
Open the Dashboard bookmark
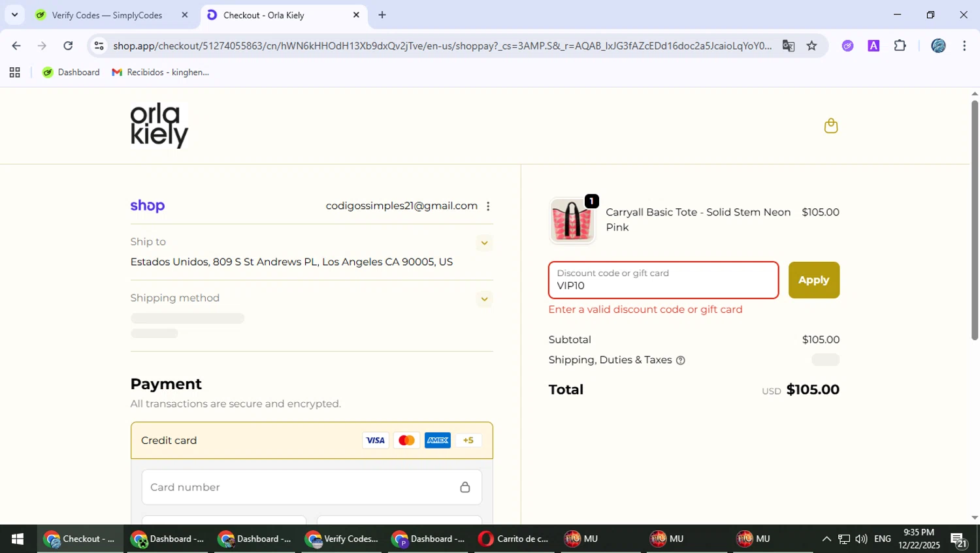71,72
